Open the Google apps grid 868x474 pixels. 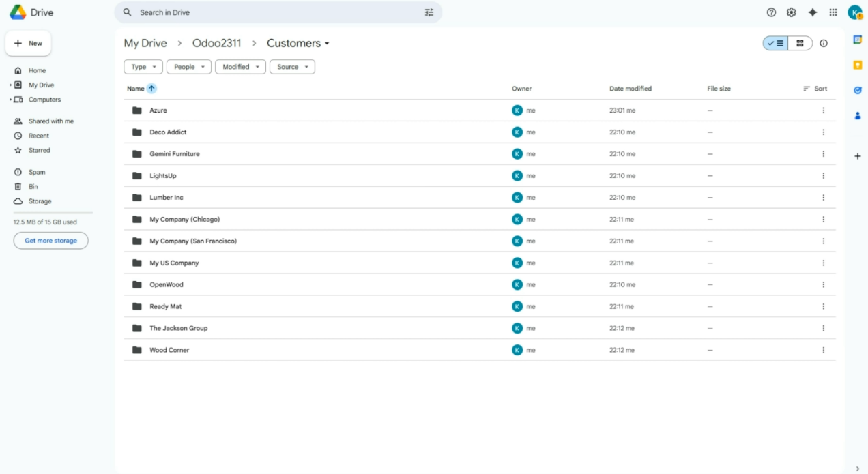coord(833,12)
